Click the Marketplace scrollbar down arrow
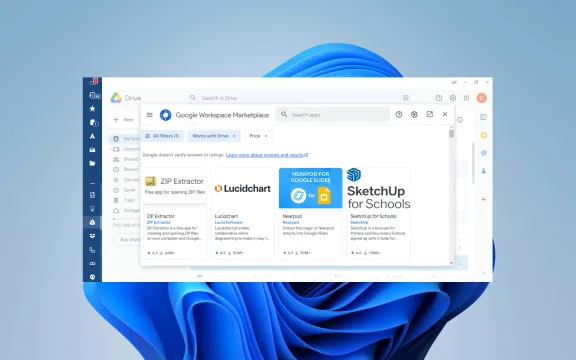This screenshot has width=576, height=360. click(451, 263)
